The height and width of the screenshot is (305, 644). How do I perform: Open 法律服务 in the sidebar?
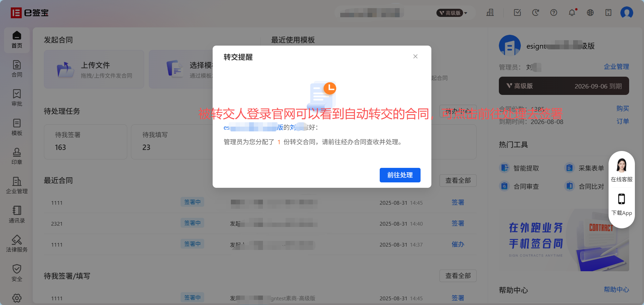(x=17, y=244)
